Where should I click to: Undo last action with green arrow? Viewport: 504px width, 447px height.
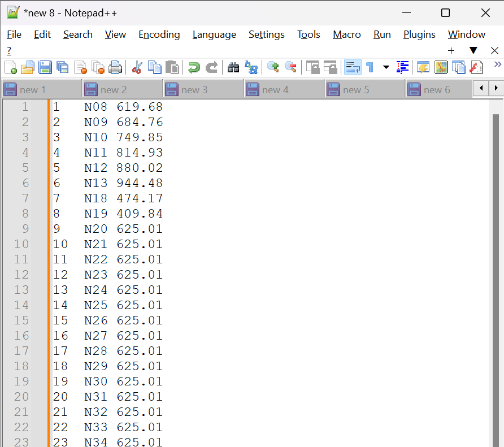click(194, 68)
